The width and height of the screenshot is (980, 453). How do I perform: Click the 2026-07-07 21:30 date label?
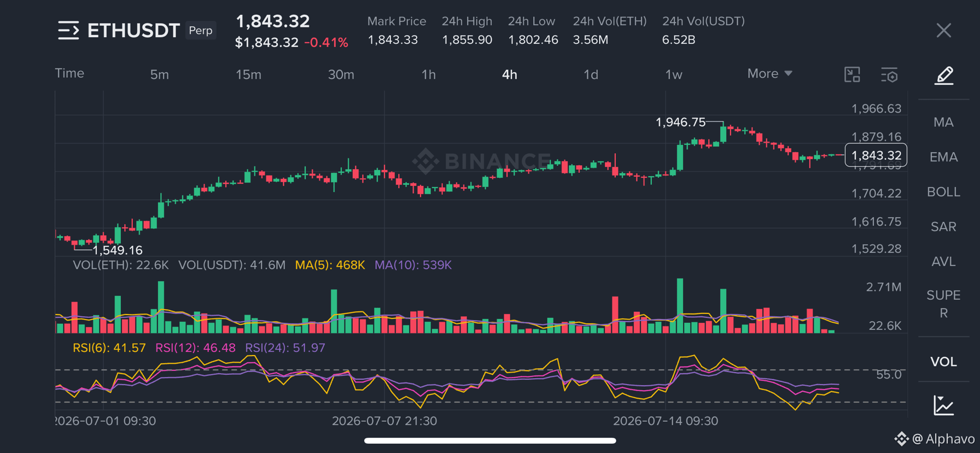[x=384, y=421]
